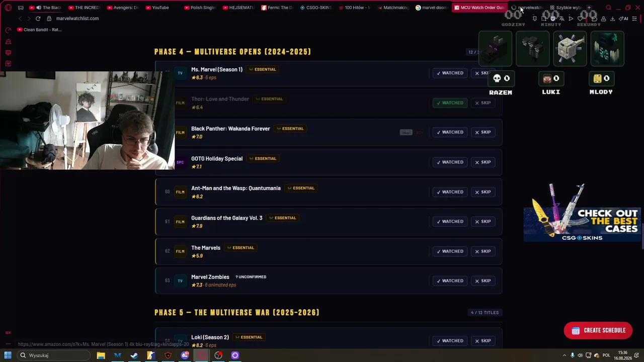This screenshot has height=362, width=644.
Task: Skip Loki (Season 2)
Action: point(483,341)
